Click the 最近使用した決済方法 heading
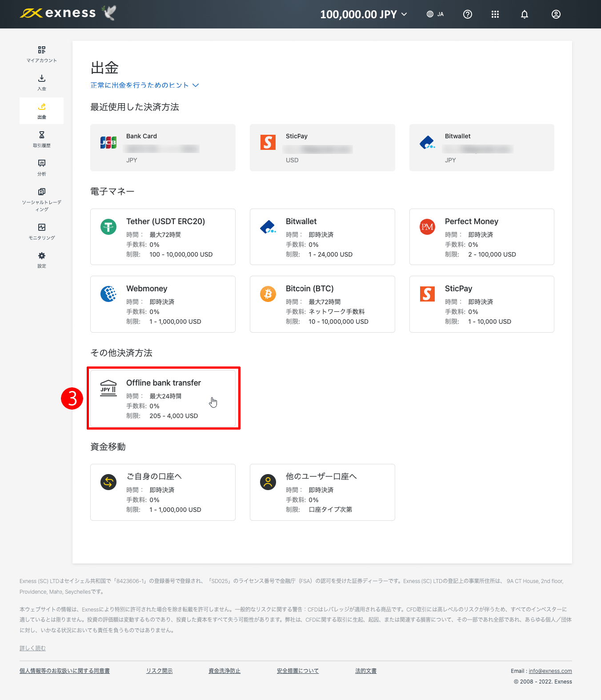This screenshot has height=700, width=601. (135, 107)
